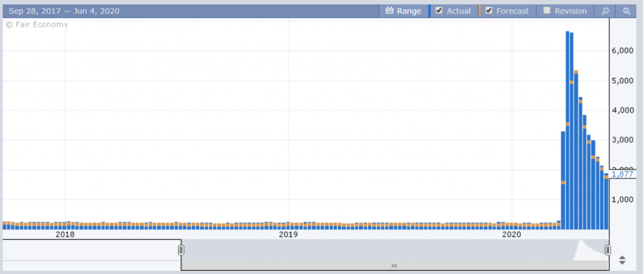Click the 1,000 axis label

623,200
